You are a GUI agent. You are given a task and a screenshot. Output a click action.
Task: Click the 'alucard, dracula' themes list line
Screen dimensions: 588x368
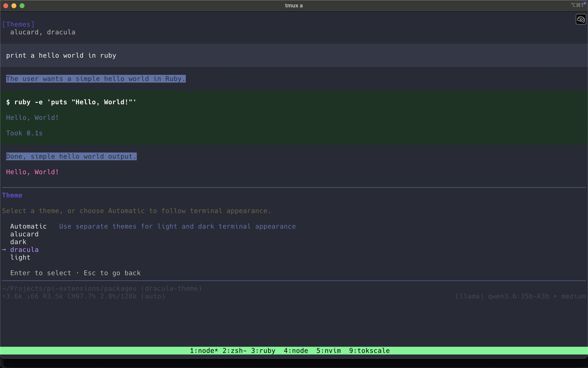point(43,32)
